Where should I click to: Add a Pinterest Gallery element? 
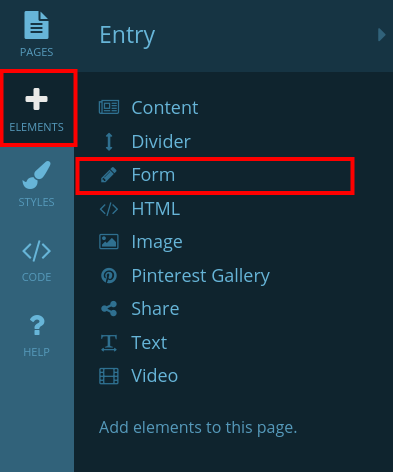pos(200,276)
